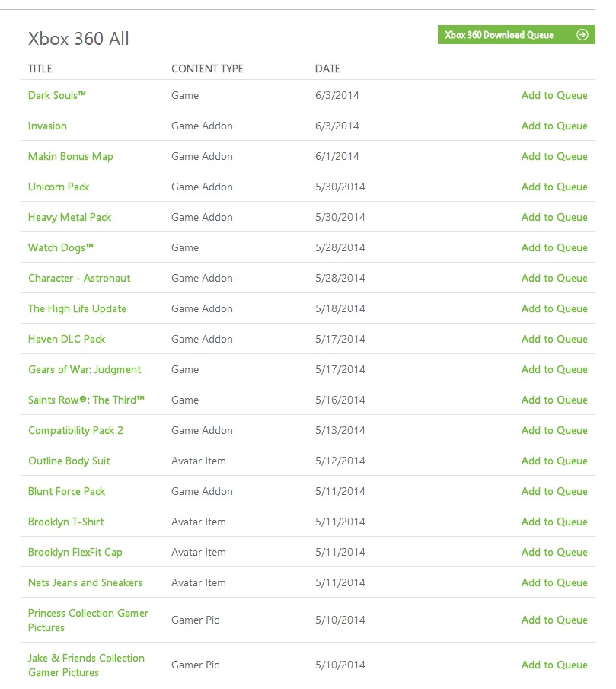Open the Makin Bonus Map link
The height and width of the screenshot is (689, 616).
[x=71, y=157]
